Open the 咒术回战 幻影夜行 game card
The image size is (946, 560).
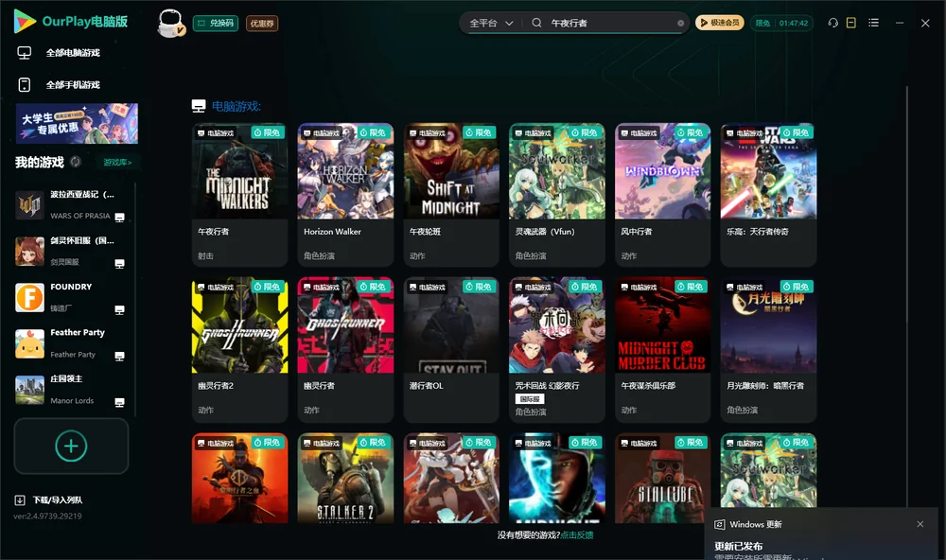557,349
